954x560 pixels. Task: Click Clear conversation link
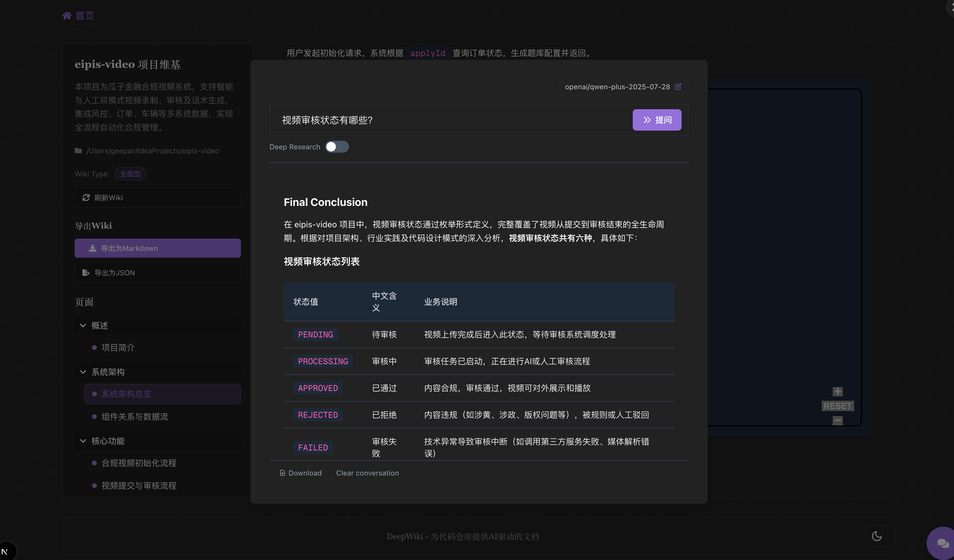pos(367,473)
